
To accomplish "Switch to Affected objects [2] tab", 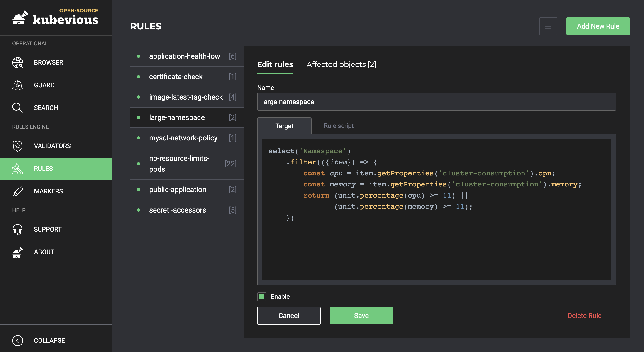I will (x=341, y=64).
